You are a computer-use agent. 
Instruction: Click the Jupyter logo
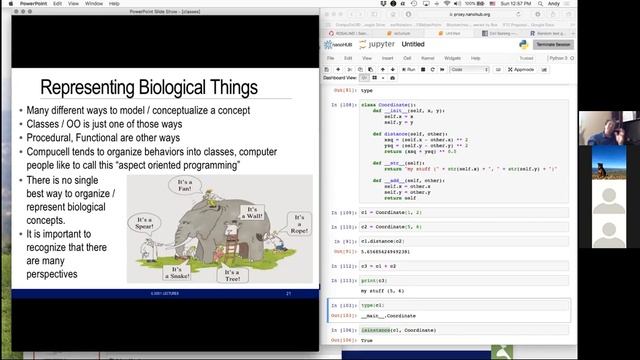(x=377, y=44)
